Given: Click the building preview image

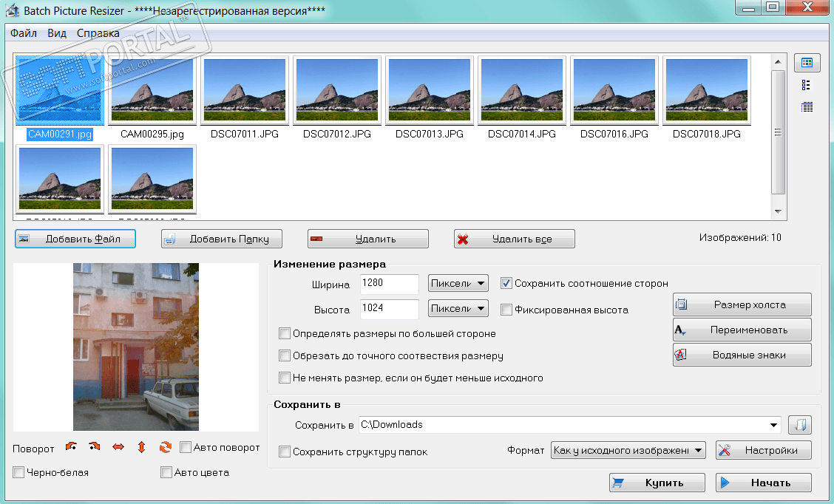Looking at the screenshot, I should coord(135,347).
